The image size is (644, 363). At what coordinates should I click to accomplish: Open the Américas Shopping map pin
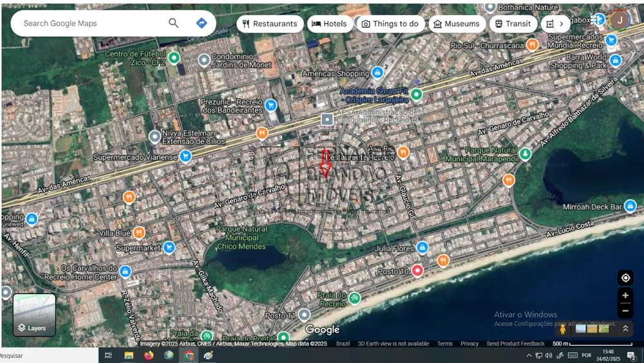(x=377, y=73)
